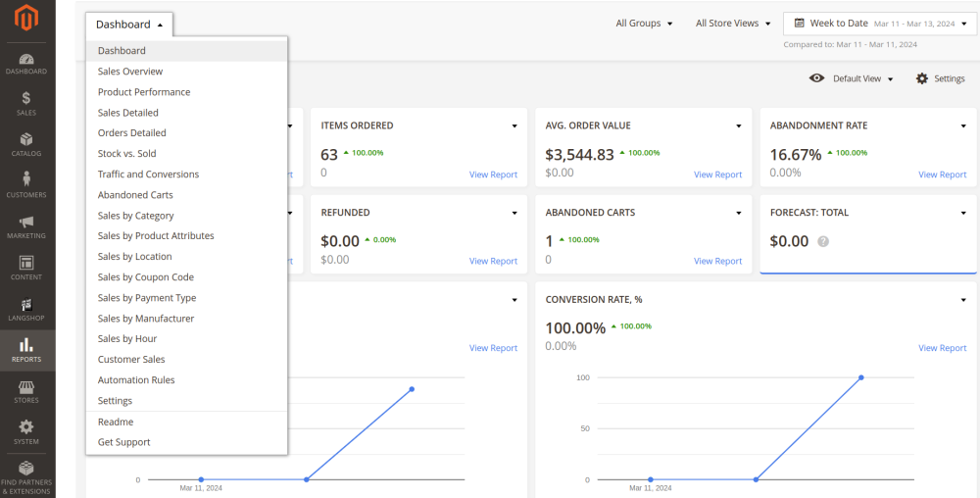Viewport: 980px width, 498px height.
Task: Expand the Avg. Order Value card menu arrow
Action: point(739,126)
